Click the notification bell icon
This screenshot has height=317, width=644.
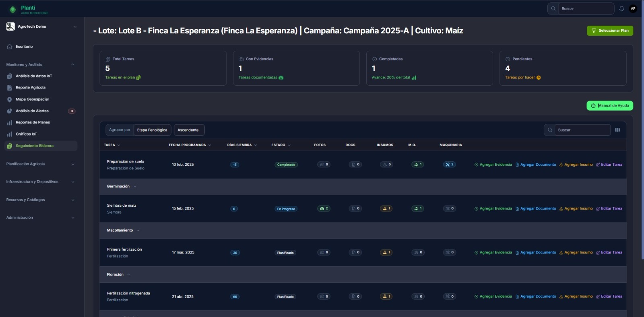click(x=621, y=8)
